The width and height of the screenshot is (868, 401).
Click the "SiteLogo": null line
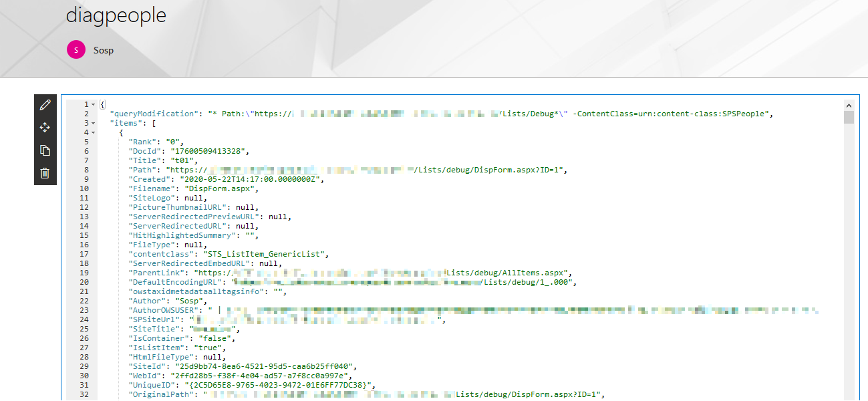167,198
